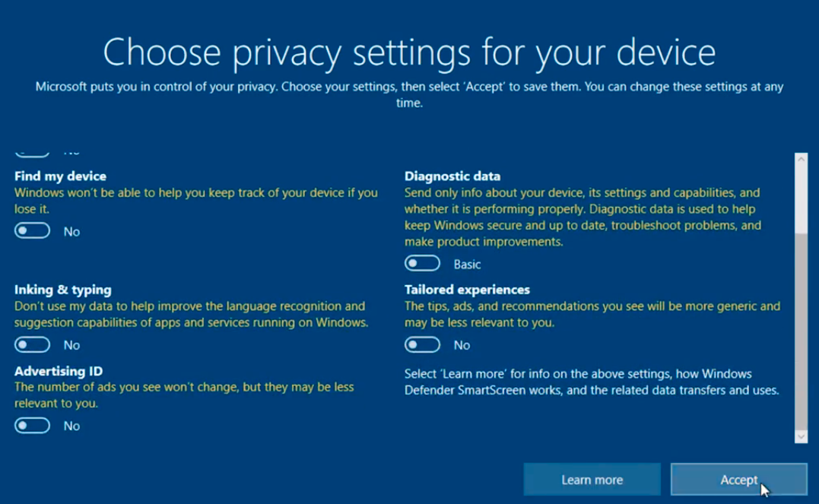Click the Tailored experiences heading
The height and width of the screenshot is (504, 819).
(x=467, y=290)
